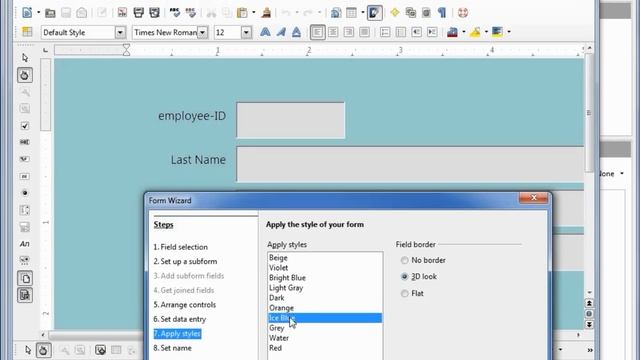Click the New document icon

pos(27,13)
